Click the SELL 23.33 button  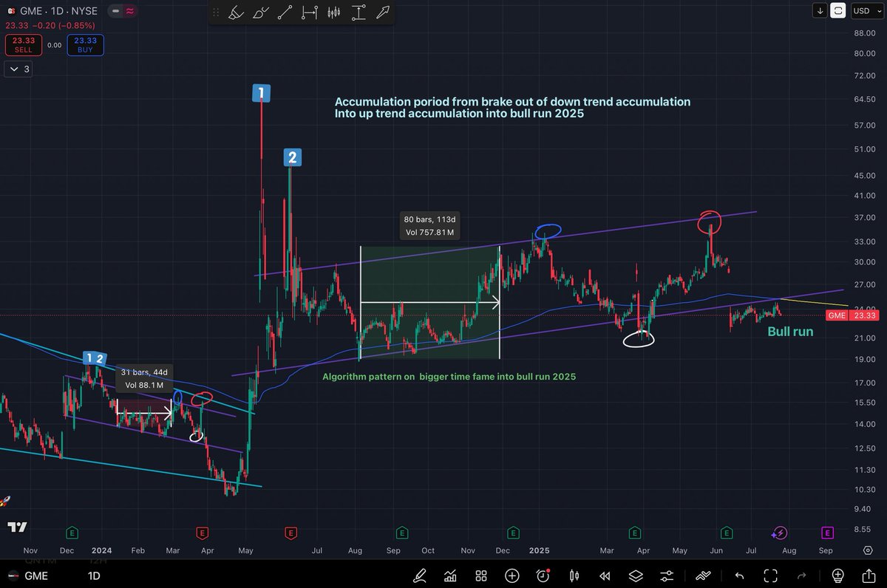23,45
